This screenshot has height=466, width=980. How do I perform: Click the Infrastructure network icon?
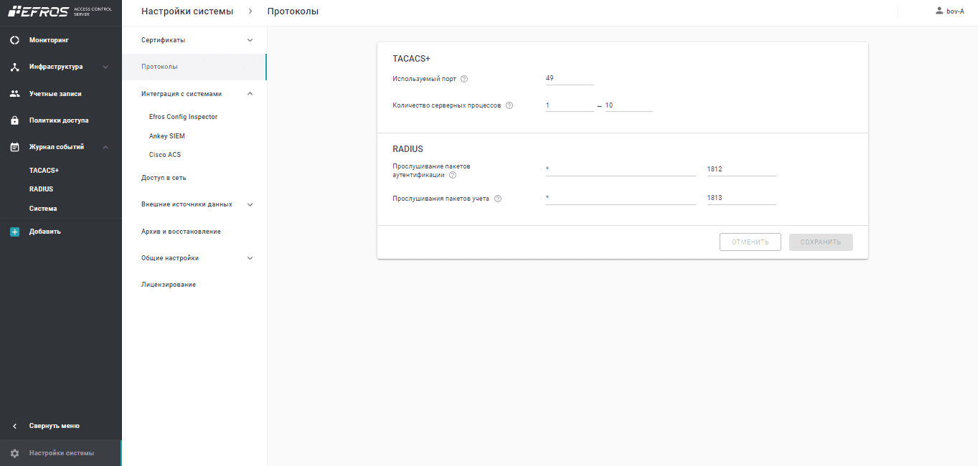14,67
